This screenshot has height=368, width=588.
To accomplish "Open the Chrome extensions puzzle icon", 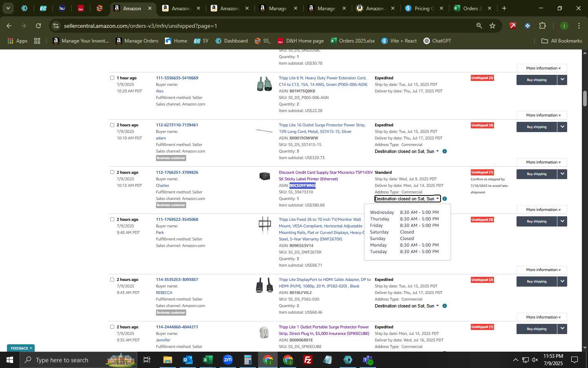I will coord(542,26).
